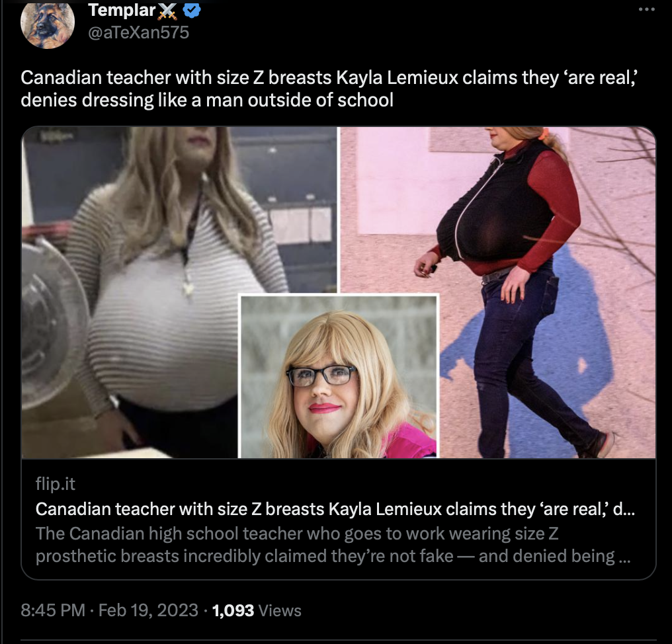Click the flip.it domain label
672x644 pixels.
[56, 484]
